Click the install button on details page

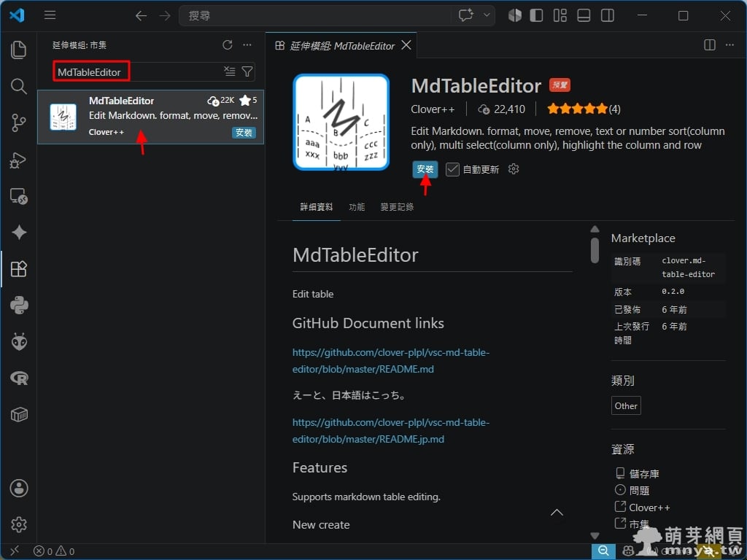(x=425, y=169)
